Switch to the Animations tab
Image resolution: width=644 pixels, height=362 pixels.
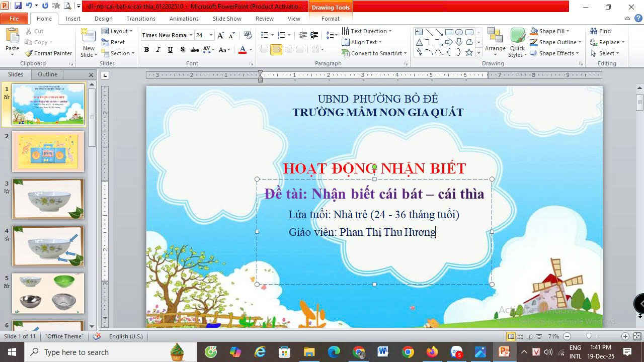click(184, 19)
